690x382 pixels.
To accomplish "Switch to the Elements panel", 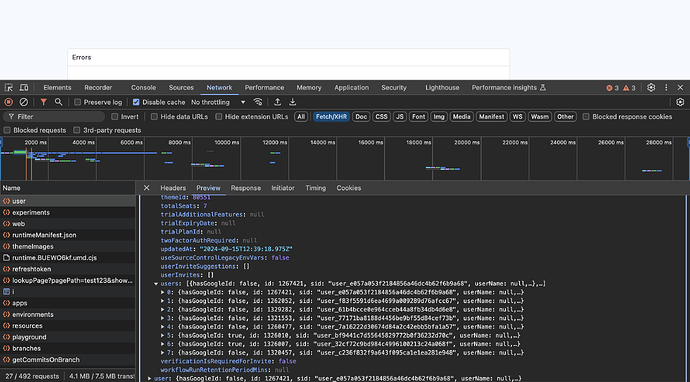I will click(x=57, y=88).
